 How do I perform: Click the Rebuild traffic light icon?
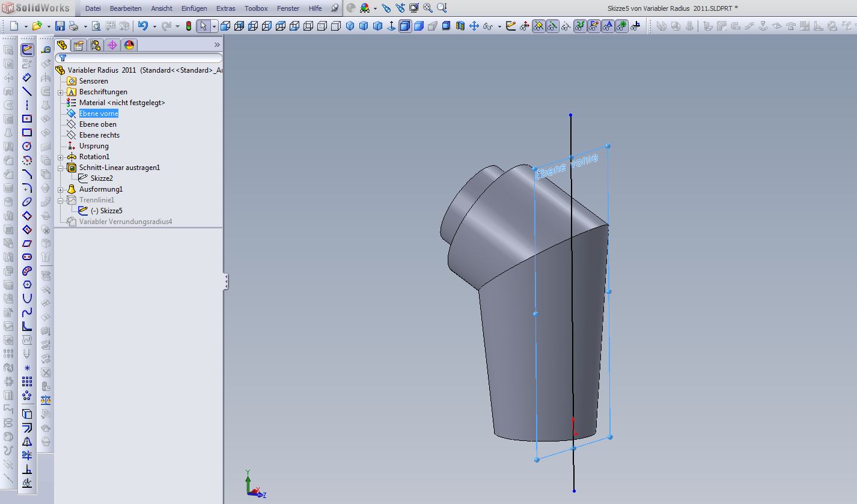tap(189, 26)
